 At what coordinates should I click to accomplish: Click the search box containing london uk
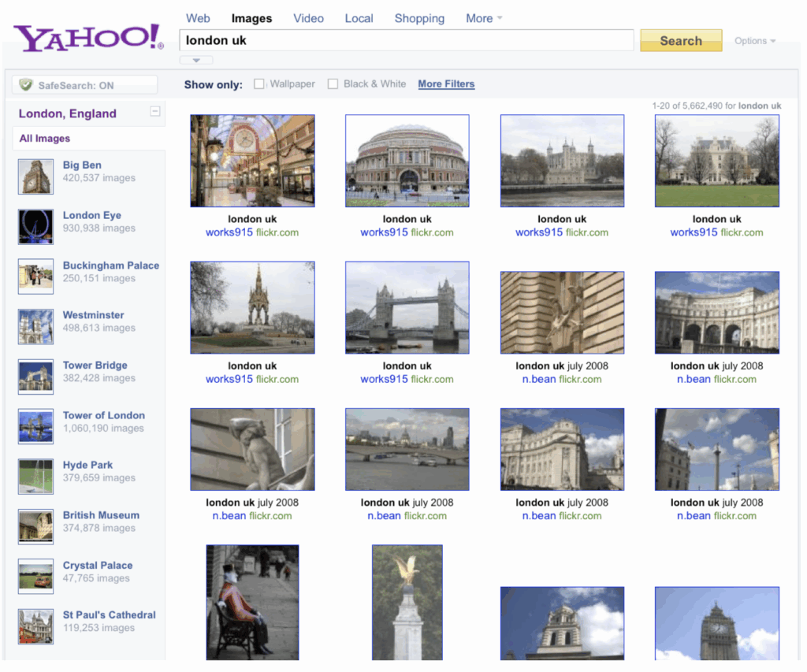click(x=406, y=40)
